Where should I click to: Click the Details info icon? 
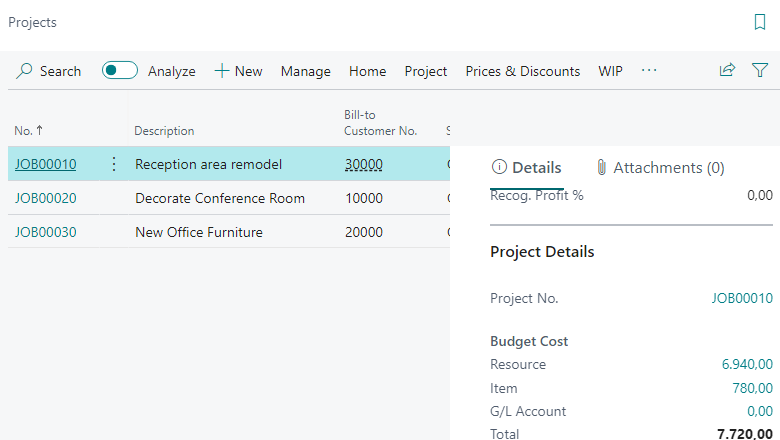(x=499, y=167)
